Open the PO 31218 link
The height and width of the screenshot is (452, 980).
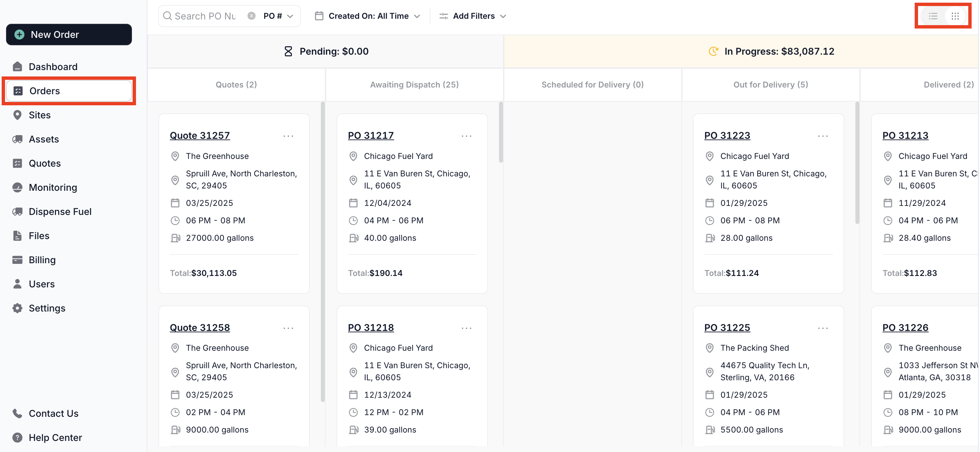pyautogui.click(x=370, y=328)
